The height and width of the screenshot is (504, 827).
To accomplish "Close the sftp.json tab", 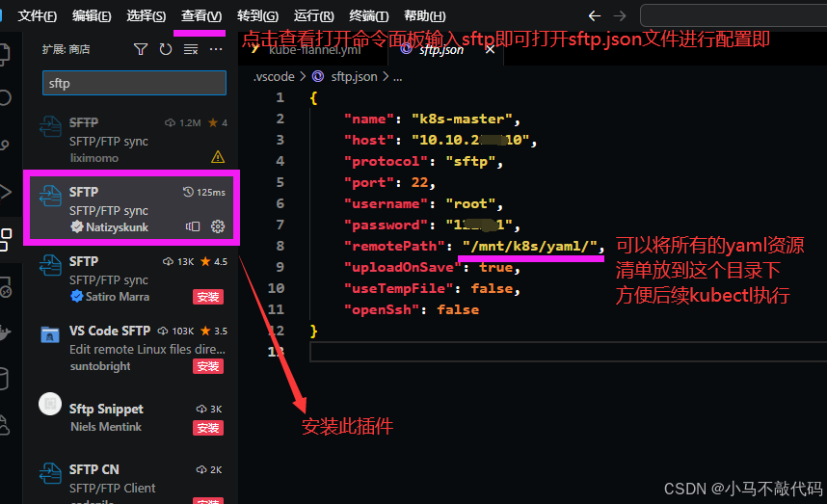I will tap(490, 49).
